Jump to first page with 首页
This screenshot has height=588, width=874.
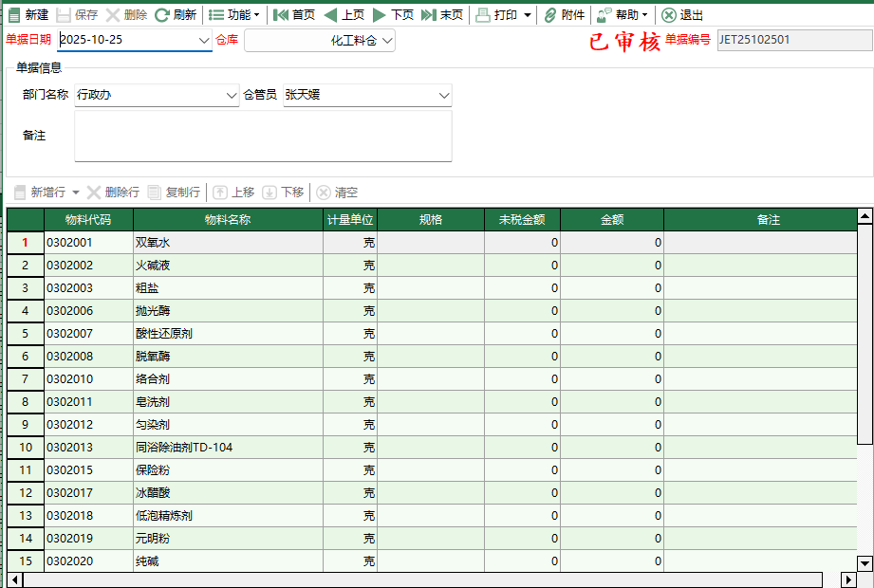pyautogui.click(x=300, y=14)
